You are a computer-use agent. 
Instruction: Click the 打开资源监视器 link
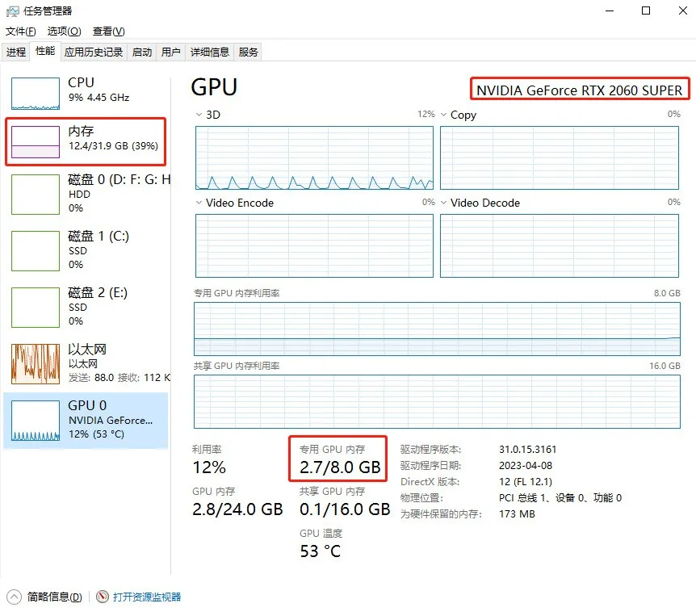coord(147,597)
